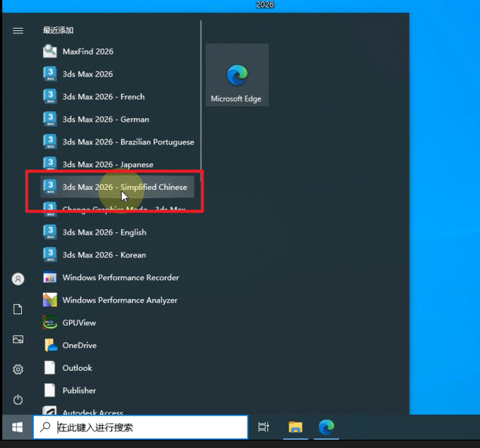Select the "Windows Performance Recorder" label

coord(121,278)
